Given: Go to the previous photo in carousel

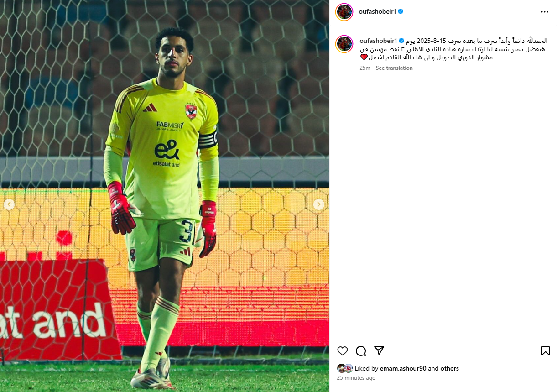Looking at the screenshot, I should point(9,204).
